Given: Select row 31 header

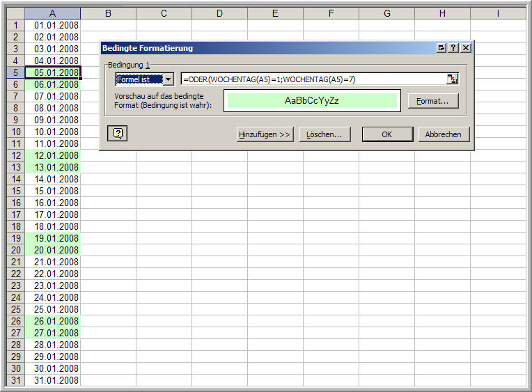Looking at the screenshot, I should point(15,380).
